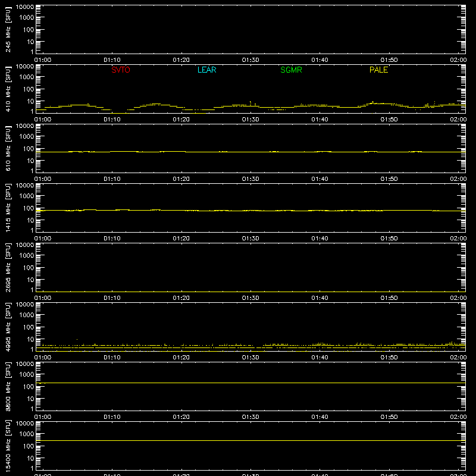The width and height of the screenshot is (476, 476).
Task: Click the 100 tick label on 8800 MHz axis
Action: pos(29,387)
